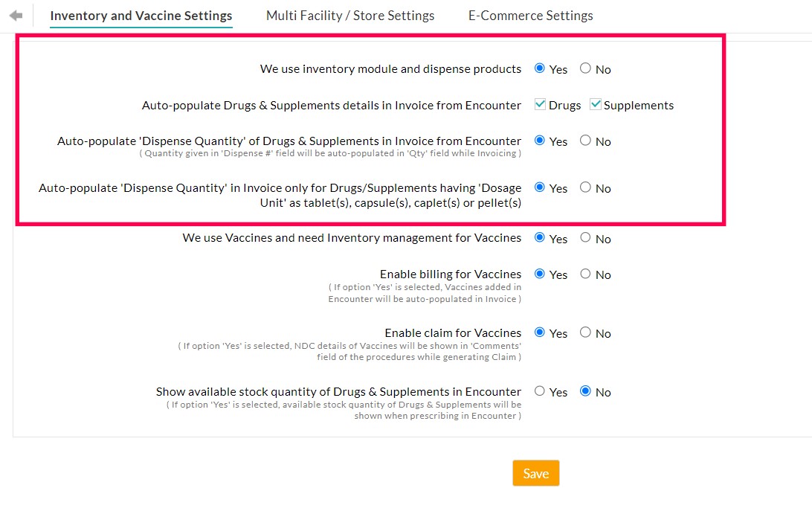Switch to the Multi Facility / Store Settings tab
This screenshot has width=812, height=511.
(x=349, y=15)
